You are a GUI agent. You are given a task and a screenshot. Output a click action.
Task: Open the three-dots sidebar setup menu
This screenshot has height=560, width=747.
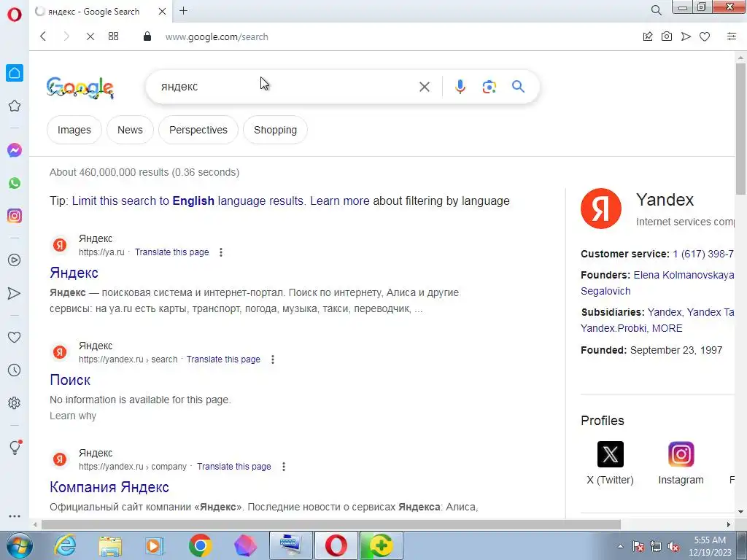click(x=15, y=516)
